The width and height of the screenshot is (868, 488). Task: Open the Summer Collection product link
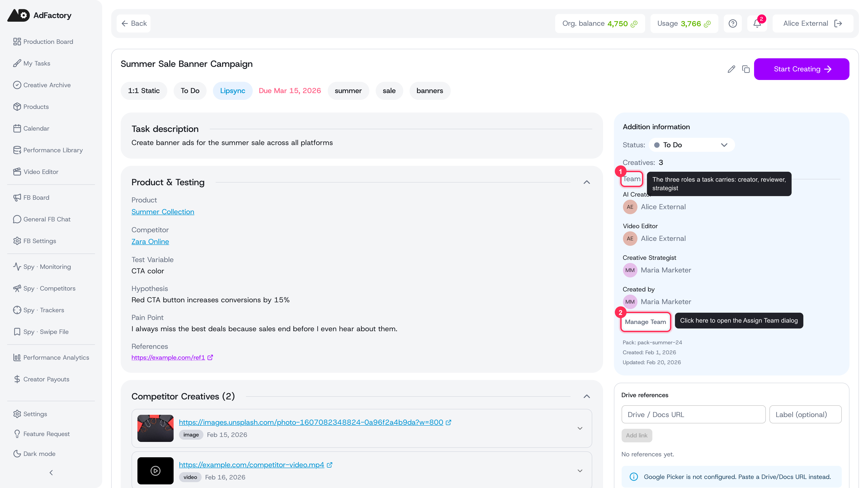(163, 211)
